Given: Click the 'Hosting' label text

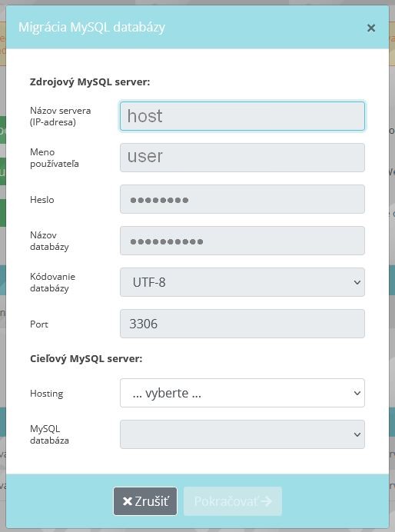Looking at the screenshot, I should tap(46, 394).
